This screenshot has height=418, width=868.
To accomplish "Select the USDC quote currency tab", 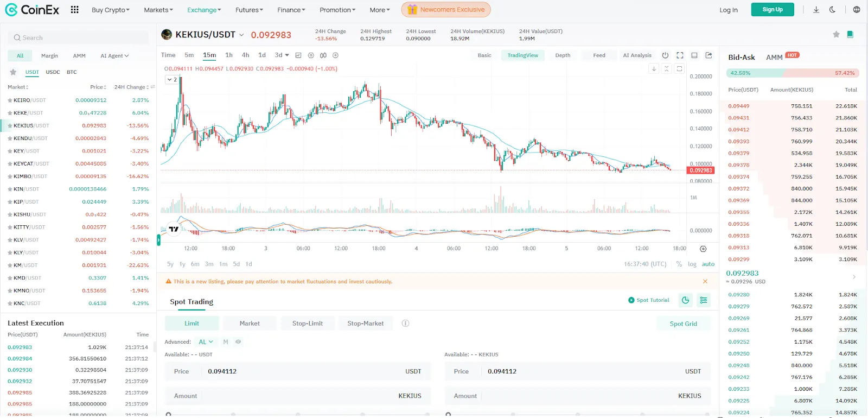I will pos(53,72).
